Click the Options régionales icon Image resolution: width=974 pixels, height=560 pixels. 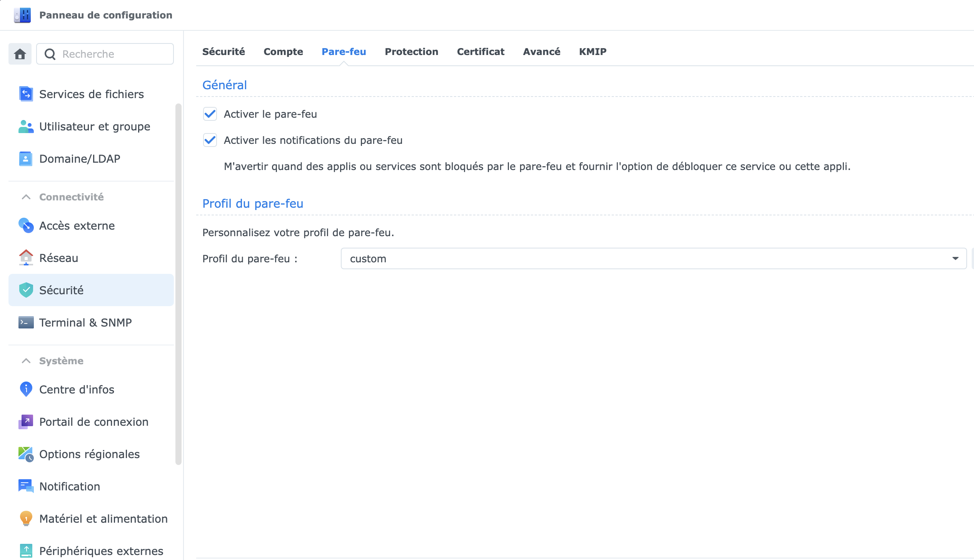click(x=26, y=454)
